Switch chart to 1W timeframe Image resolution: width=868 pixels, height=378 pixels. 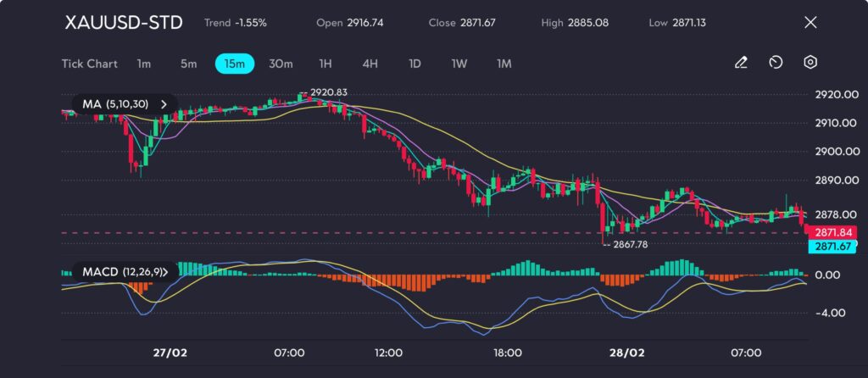[459, 63]
